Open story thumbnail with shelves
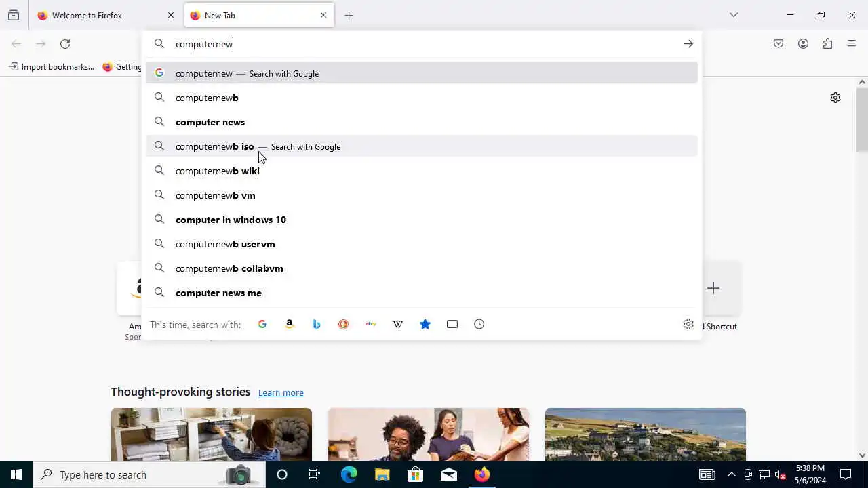 click(x=212, y=434)
